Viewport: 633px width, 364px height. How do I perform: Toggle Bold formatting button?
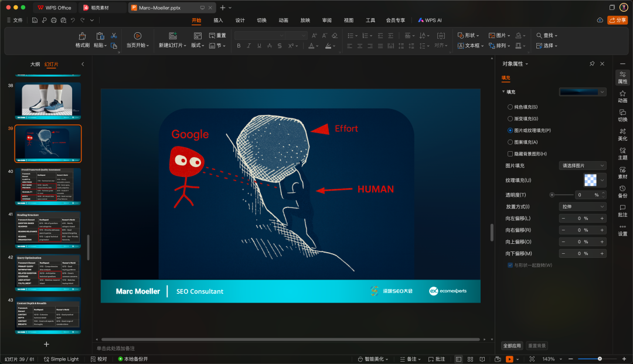[239, 46]
